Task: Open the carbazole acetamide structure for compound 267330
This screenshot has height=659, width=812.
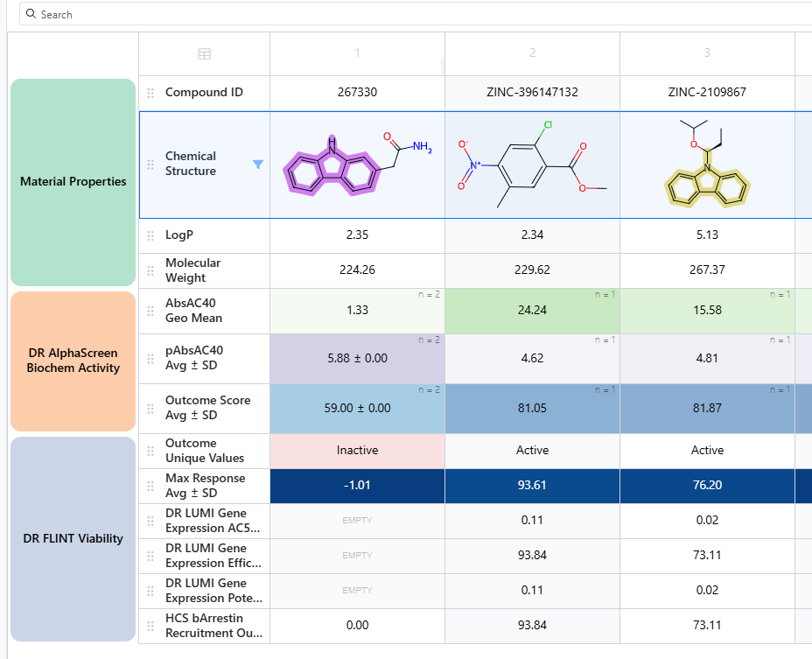Action: click(357, 165)
